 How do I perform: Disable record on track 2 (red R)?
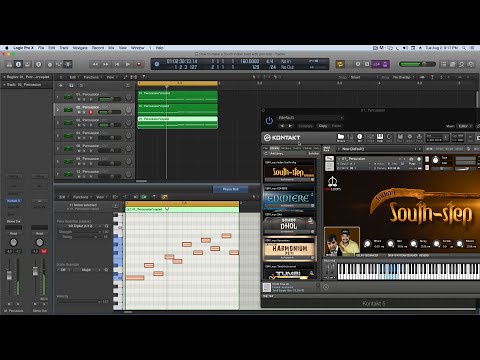(91, 112)
